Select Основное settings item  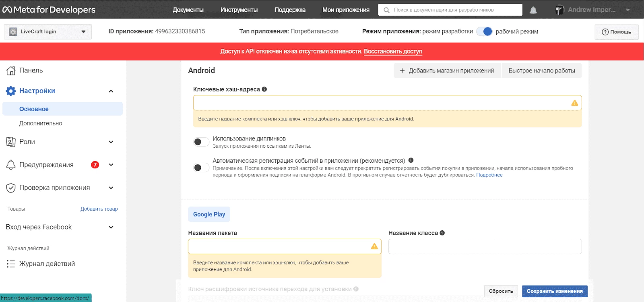[63, 109]
